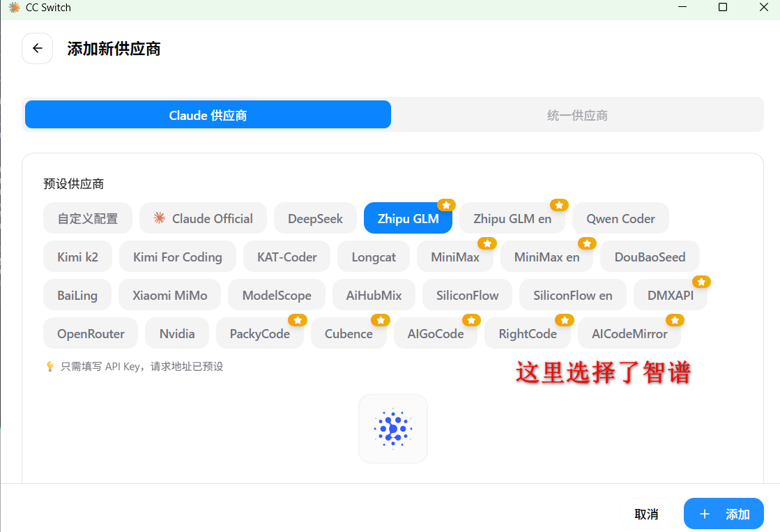The width and height of the screenshot is (780, 532).
Task: Click the star badge on Zhipu GLM en
Action: click(x=559, y=205)
